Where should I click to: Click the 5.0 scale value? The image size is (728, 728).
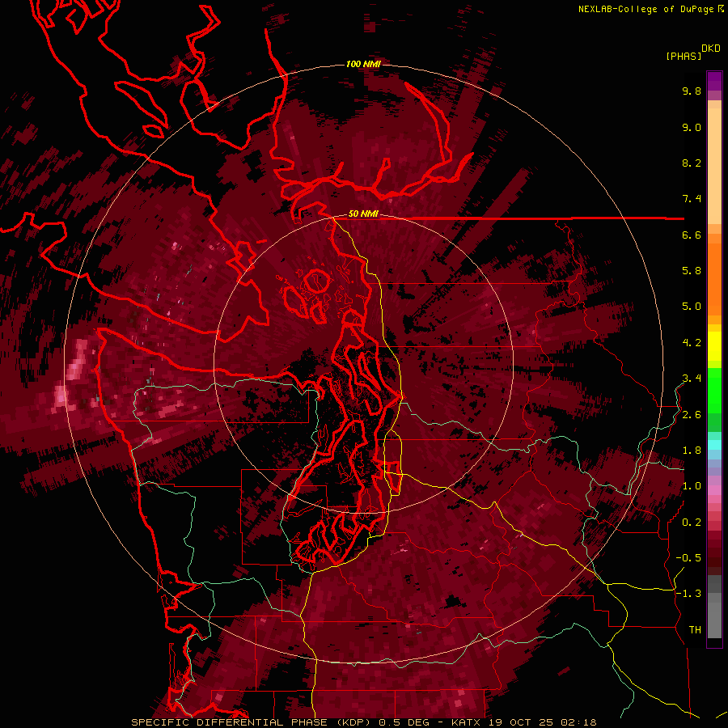[x=692, y=307]
